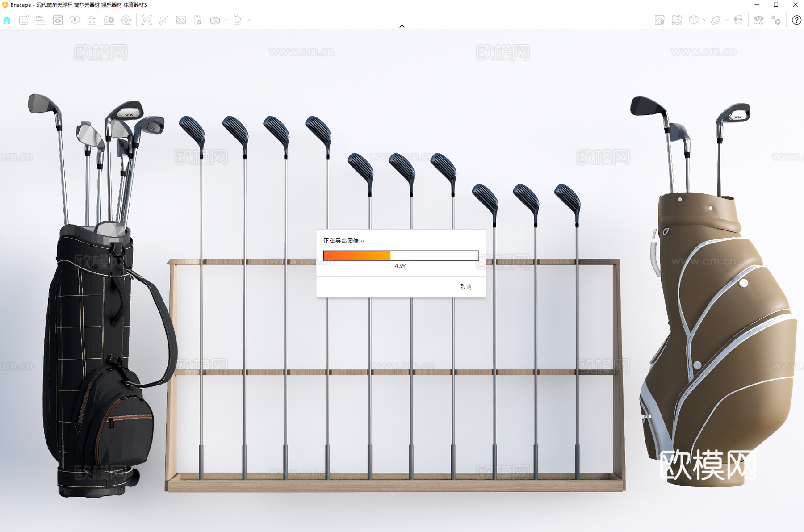Open the video editor film reel icon
Image resolution: width=804 pixels, height=532 pixels.
[126, 20]
